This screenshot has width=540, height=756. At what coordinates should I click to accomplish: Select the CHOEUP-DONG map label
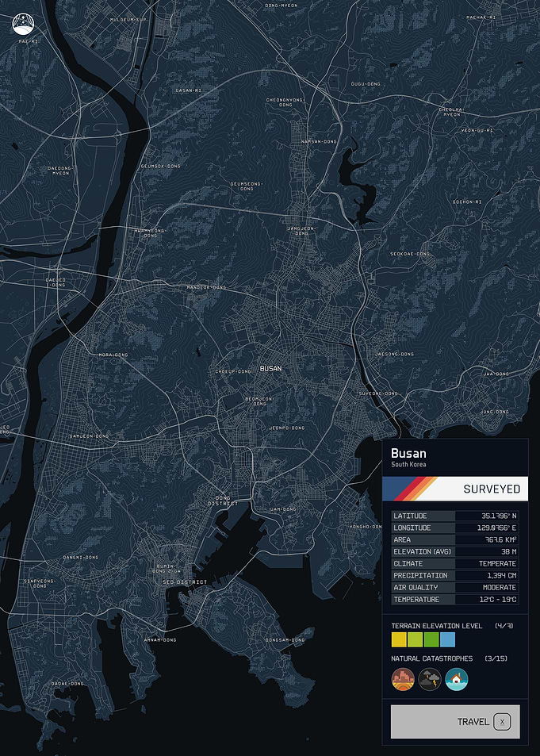233,372
